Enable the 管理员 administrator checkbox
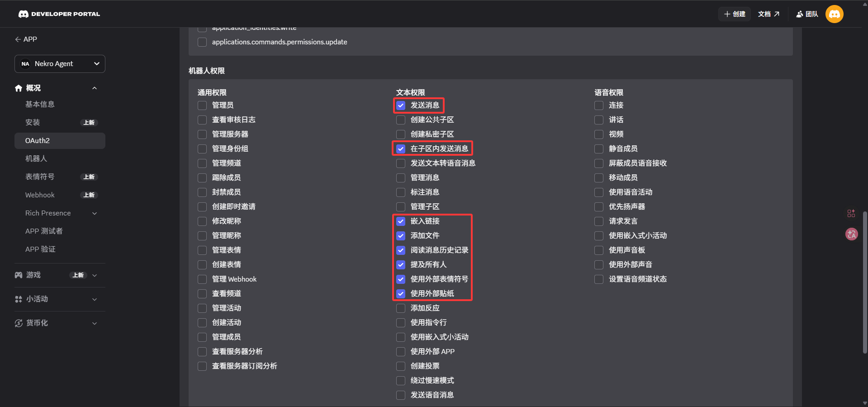Screen dimensions: 868x407 pos(202,105)
